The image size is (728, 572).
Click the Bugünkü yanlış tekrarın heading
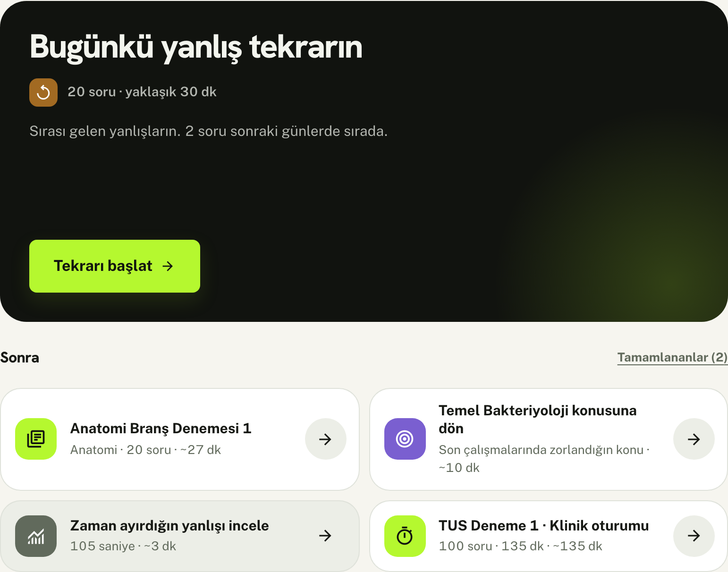196,47
